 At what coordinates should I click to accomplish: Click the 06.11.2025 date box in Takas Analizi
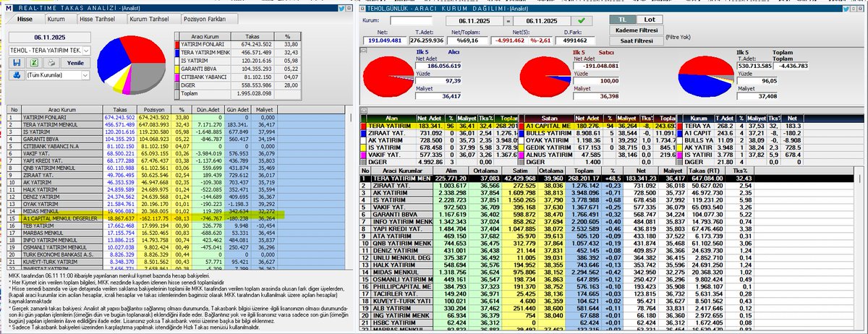(50, 36)
